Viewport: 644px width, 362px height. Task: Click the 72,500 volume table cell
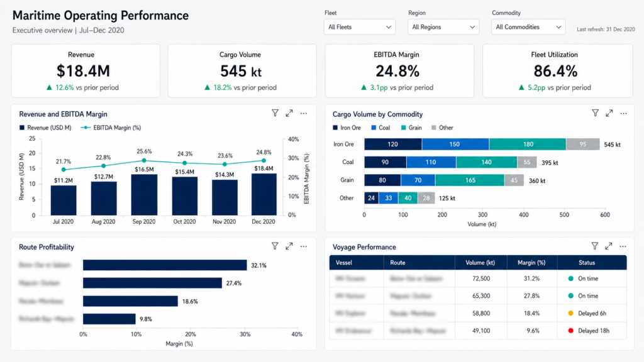[481, 278]
